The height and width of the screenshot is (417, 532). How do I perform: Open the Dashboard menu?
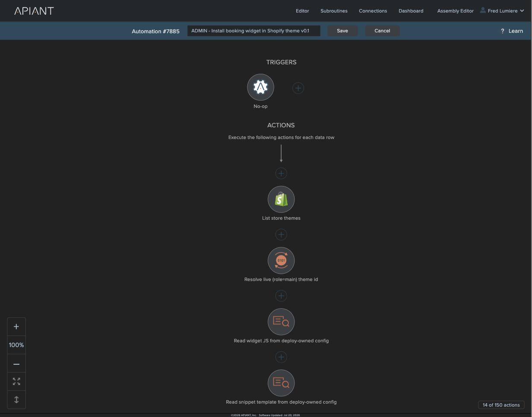click(x=411, y=11)
